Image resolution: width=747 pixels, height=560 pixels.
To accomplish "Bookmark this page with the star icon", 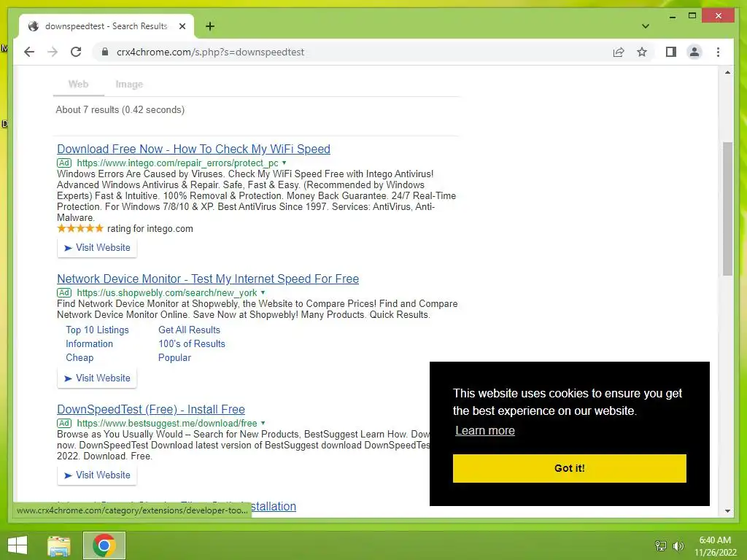I will tap(642, 52).
